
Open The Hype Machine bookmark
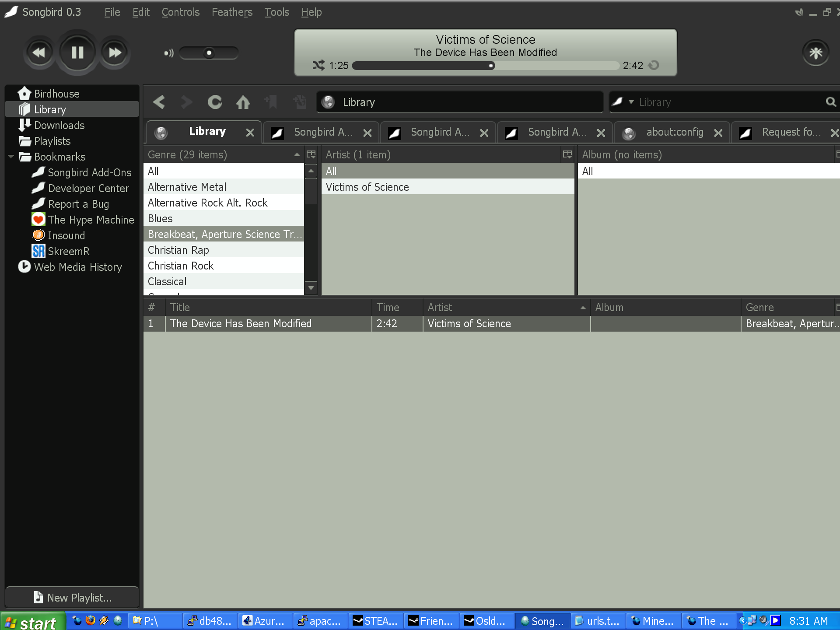pos(83,220)
